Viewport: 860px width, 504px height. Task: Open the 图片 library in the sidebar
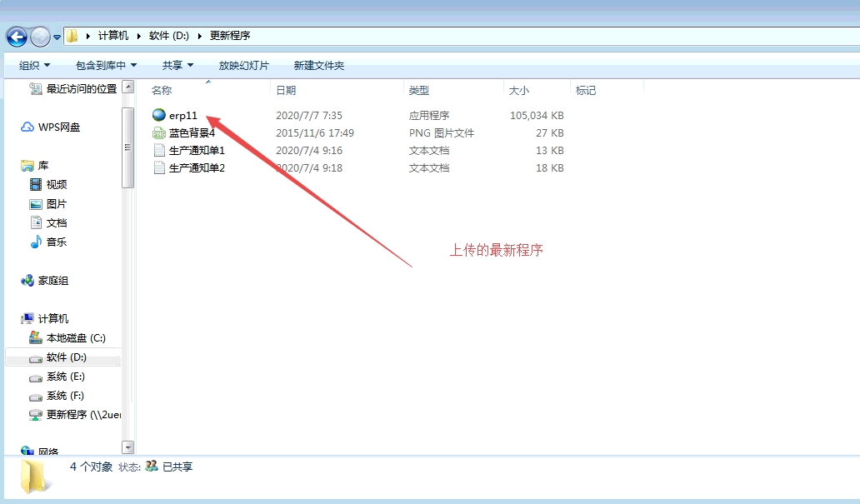click(57, 204)
